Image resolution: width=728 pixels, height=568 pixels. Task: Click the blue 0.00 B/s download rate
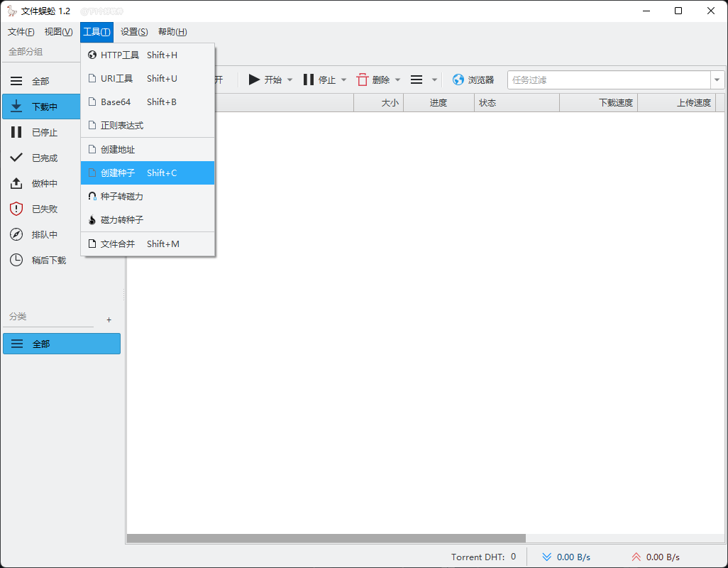coord(573,557)
